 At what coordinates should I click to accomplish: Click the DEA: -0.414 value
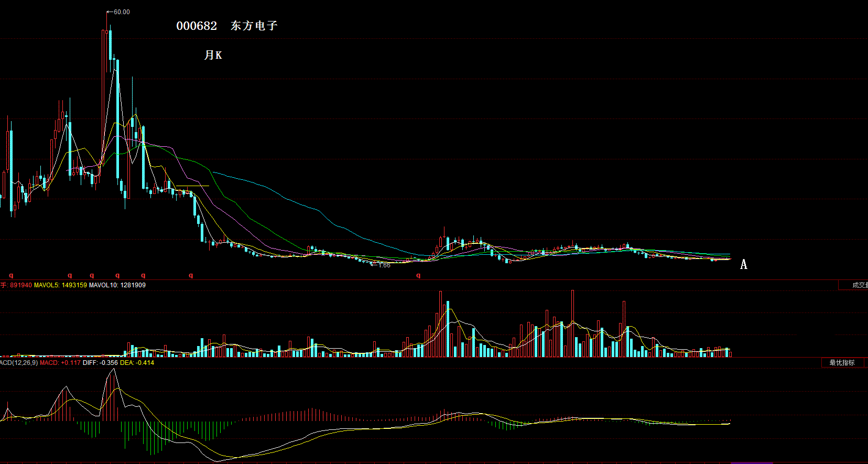(x=137, y=363)
